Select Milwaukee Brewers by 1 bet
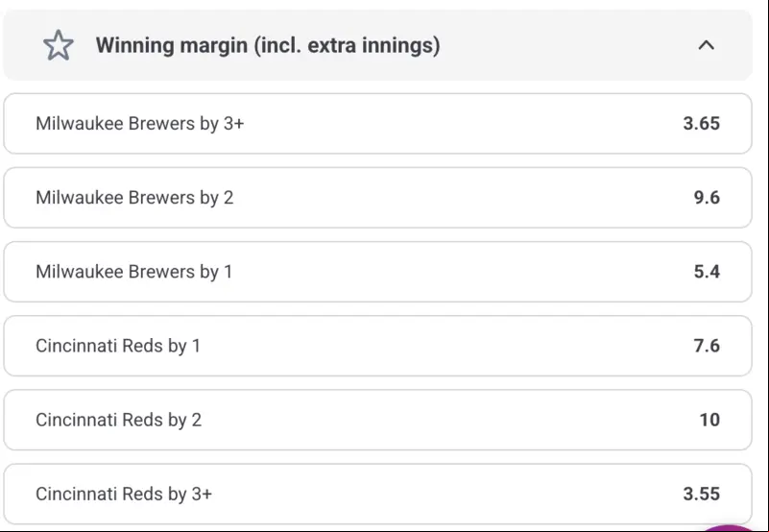 coord(377,272)
